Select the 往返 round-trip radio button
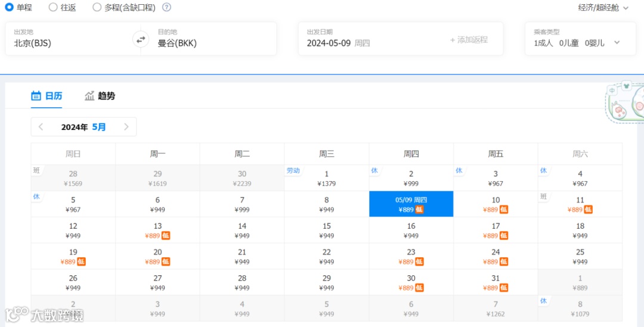This screenshot has width=644, height=327. (x=53, y=7)
